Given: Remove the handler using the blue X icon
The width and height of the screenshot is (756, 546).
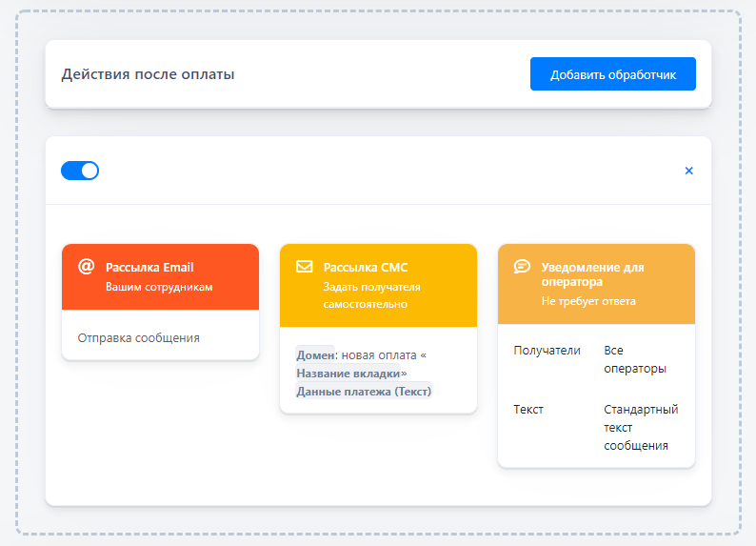Looking at the screenshot, I should point(689,171).
